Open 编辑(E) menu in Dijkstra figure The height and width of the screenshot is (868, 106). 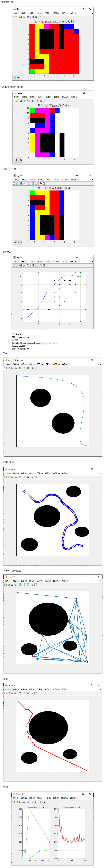coord(24,13)
